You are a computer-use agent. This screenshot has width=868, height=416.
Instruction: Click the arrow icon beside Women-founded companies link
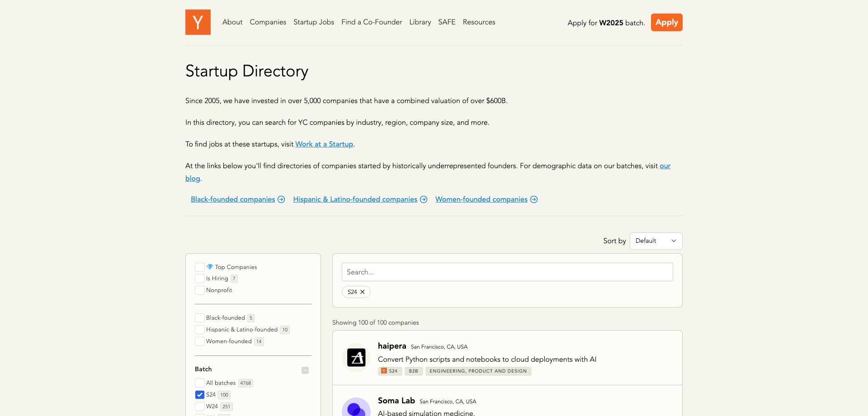tap(534, 199)
